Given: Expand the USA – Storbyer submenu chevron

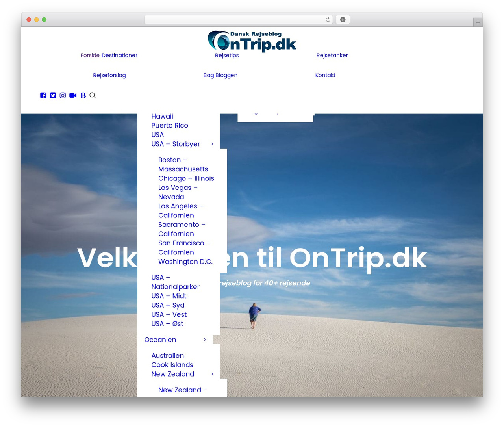Looking at the screenshot, I should 212,144.
